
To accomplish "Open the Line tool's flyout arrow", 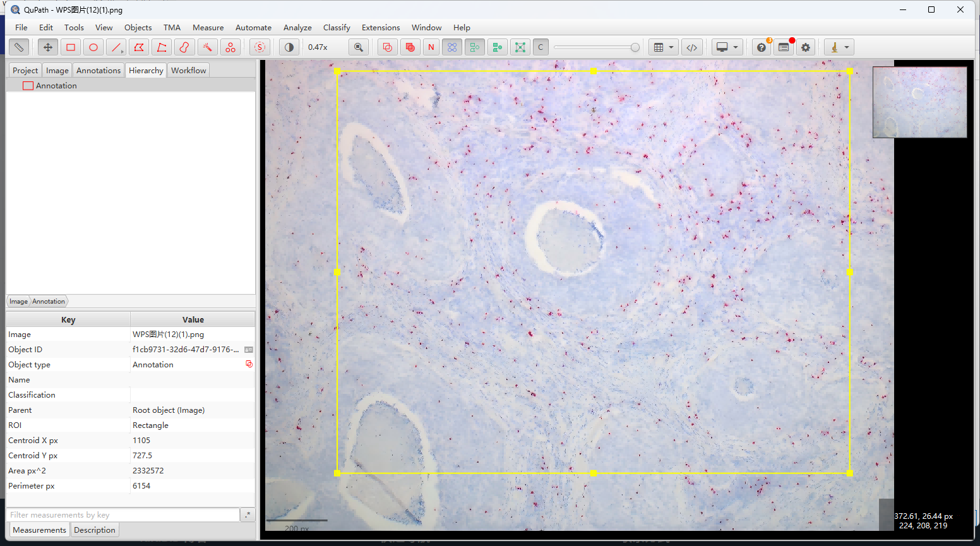I will point(122,52).
